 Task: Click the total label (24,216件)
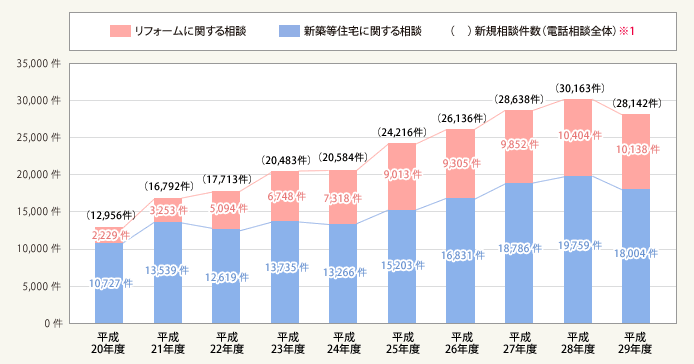click(x=402, y=132)
